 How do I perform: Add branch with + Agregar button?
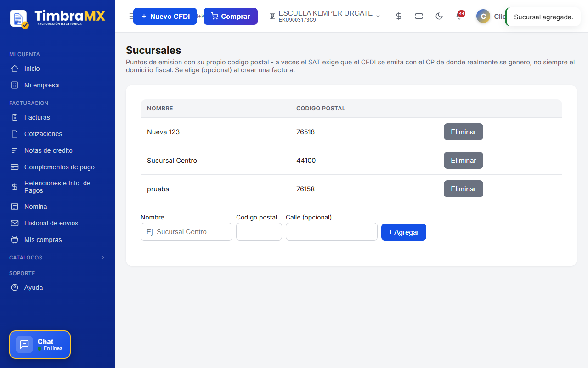(404, 232)
